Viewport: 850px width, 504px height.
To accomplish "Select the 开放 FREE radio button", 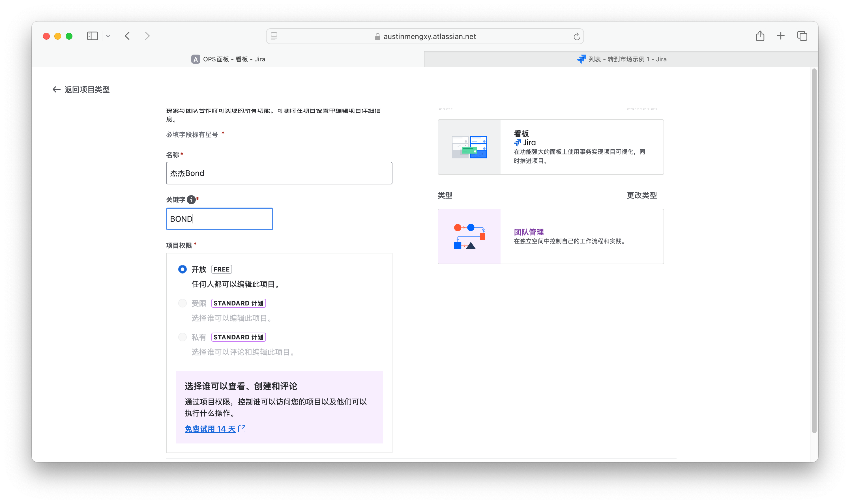I will coord(183,269).
